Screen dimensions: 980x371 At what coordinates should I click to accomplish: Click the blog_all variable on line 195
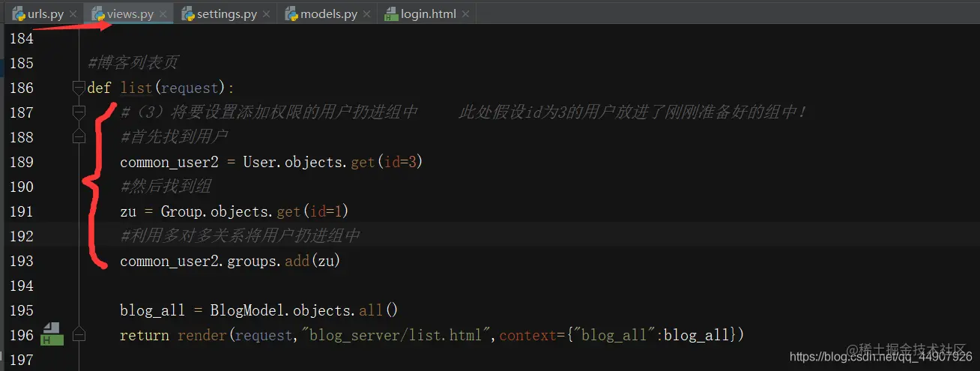(153, 310)
